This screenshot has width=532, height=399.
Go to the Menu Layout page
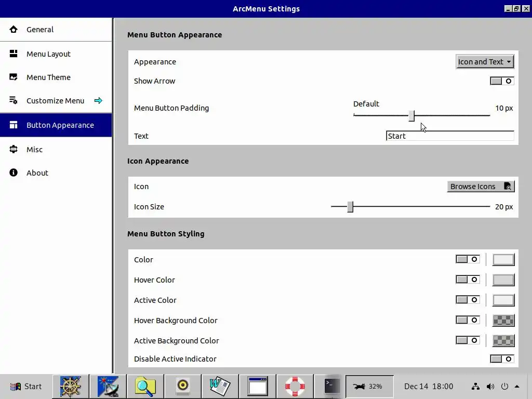point(56,54)
